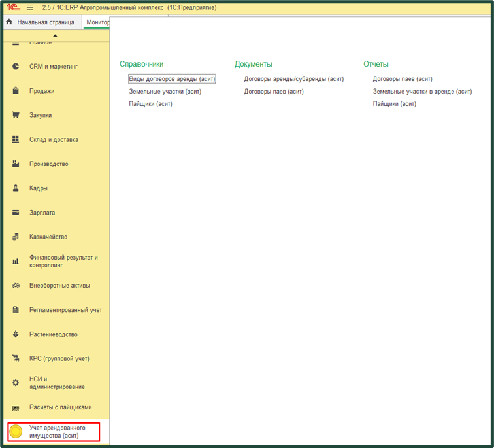The height and width of the screenshot is (448, 494).
Task: Open Расчеты с пайщиками section
Action: pos(61,407)
